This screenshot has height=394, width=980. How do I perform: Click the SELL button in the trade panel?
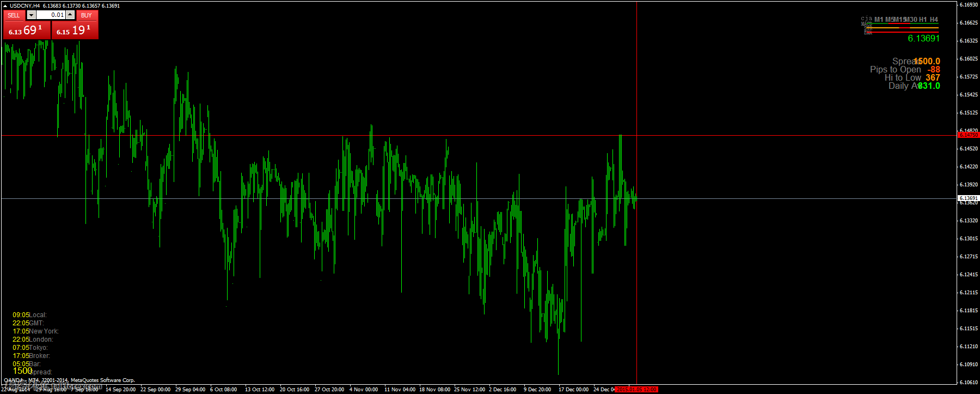[x=14, y=15]
